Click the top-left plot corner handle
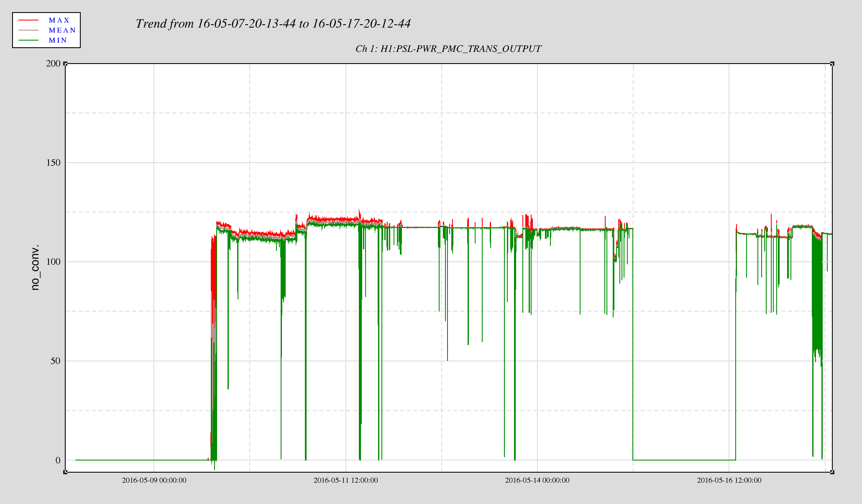This screenshot has height=504, width=862. 65,64
